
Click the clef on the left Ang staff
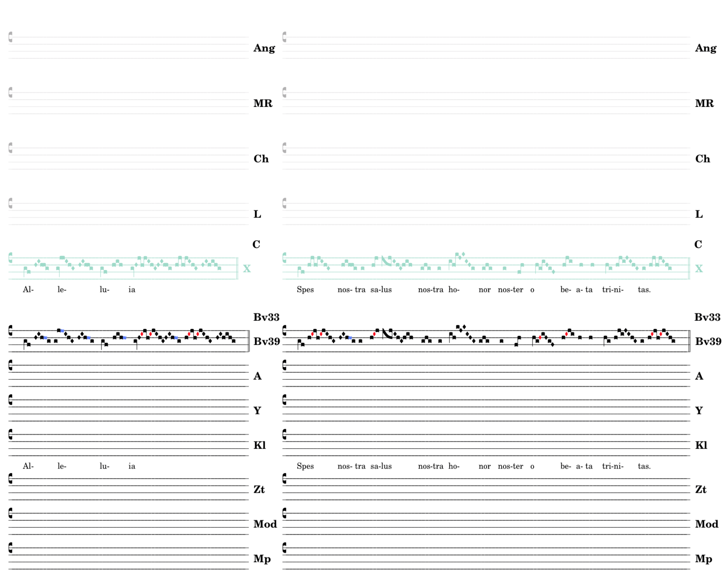pyautogui.click(x=10, y=37)
